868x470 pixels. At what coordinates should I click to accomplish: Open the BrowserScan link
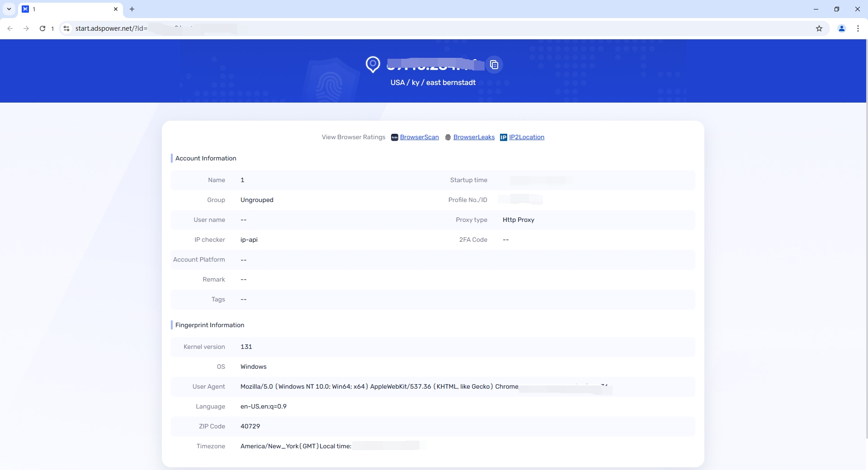tap(420, 137)
